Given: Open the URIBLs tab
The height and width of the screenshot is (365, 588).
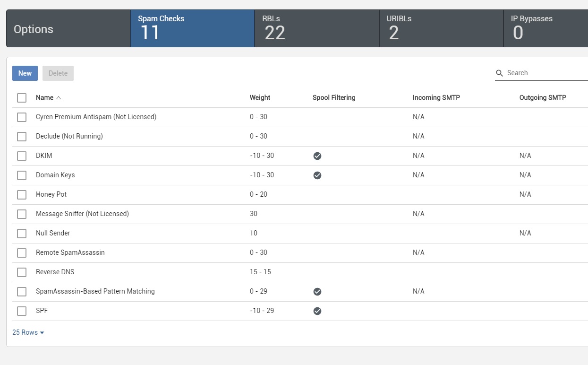Looking at the screenshot, I should pos(441,28).
